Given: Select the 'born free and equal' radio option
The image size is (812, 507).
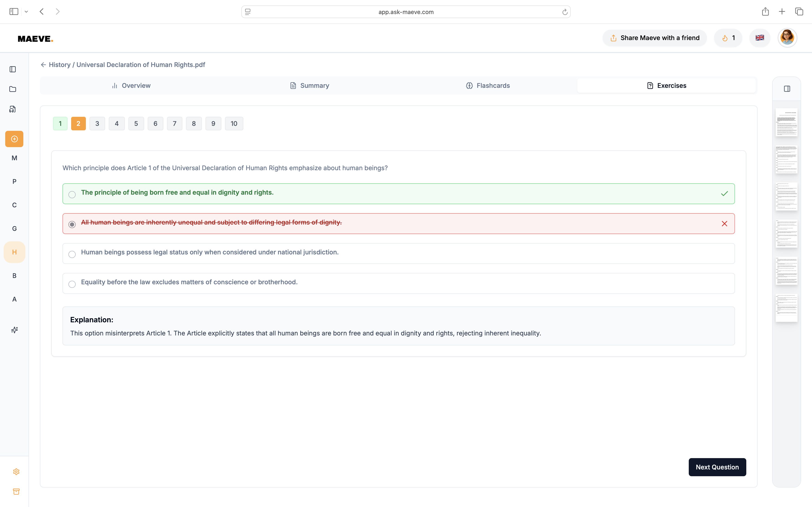Looking at the screenshot, I should tap(72, 194).
